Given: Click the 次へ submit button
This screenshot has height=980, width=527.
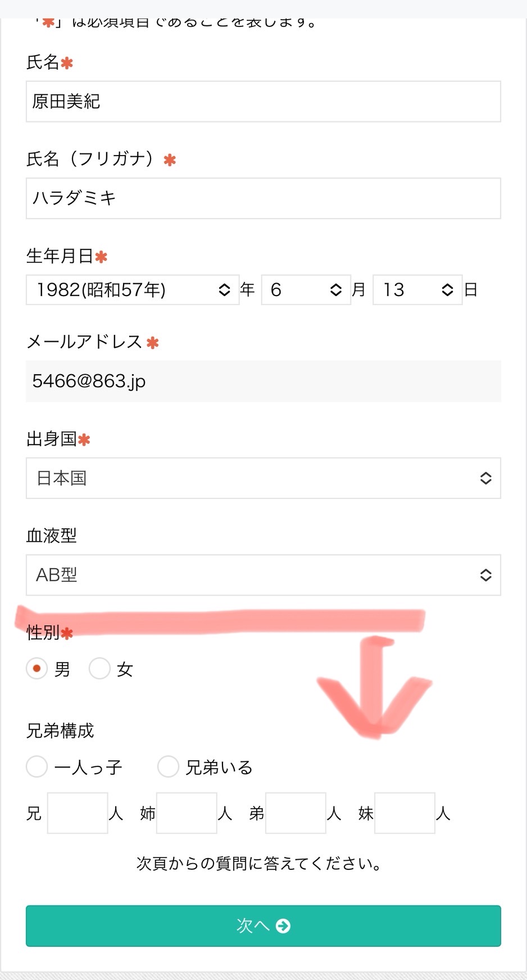Looking at the screenshot, I should [263, 925].
